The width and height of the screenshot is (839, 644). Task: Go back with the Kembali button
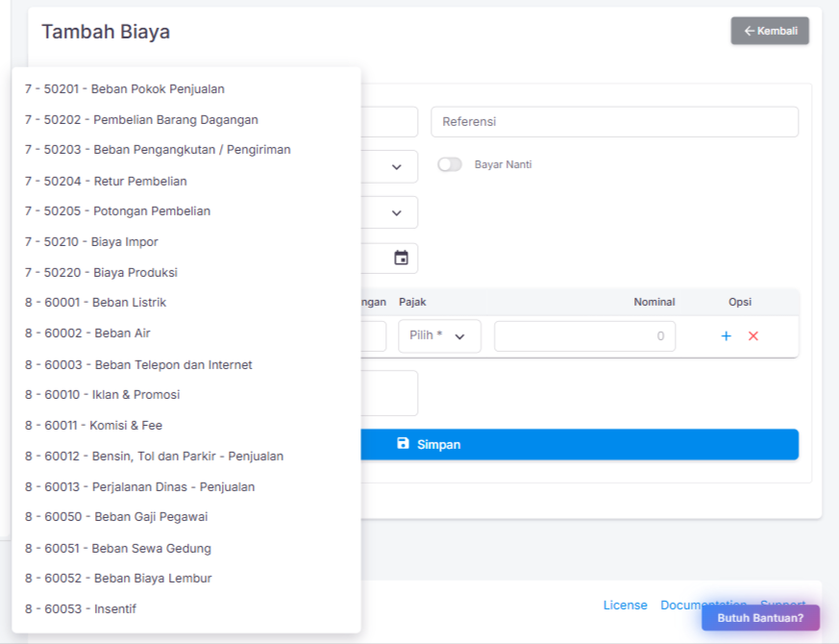[769, 31]
